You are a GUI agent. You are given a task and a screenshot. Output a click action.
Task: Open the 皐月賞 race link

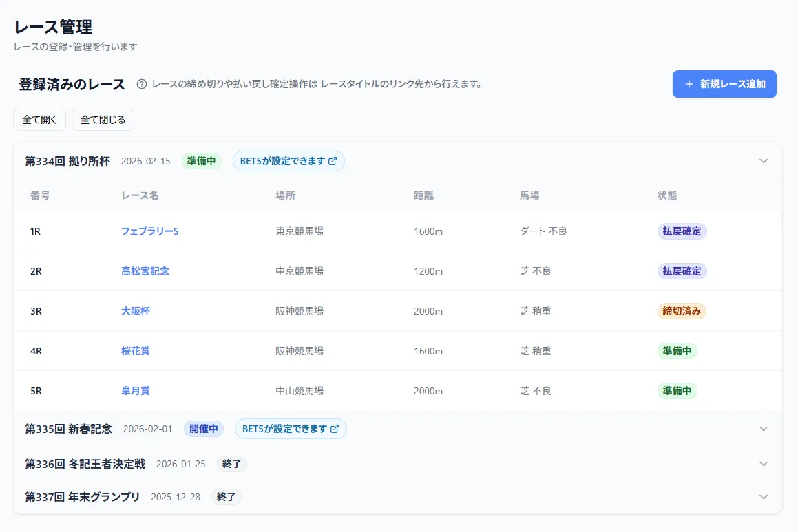click(x=135, y=390)
